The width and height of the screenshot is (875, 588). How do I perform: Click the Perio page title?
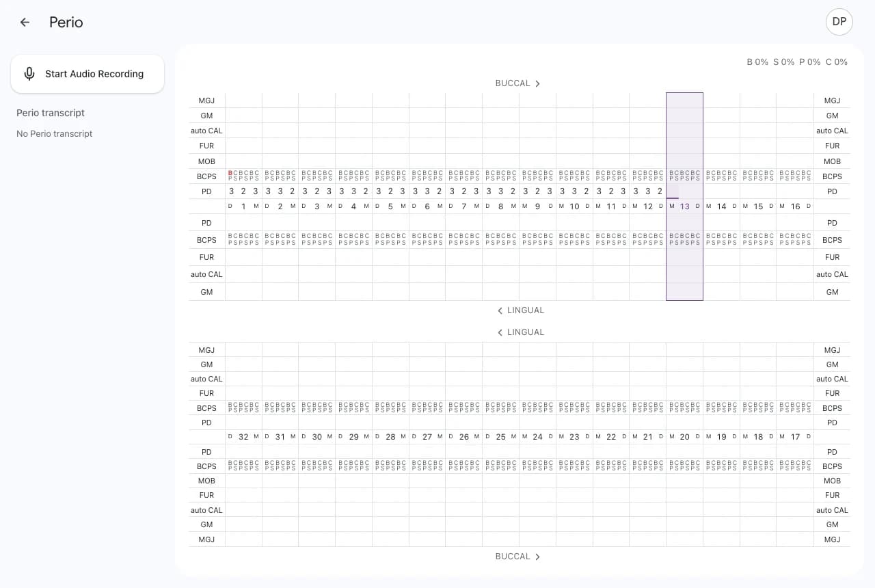coord(66,22)
